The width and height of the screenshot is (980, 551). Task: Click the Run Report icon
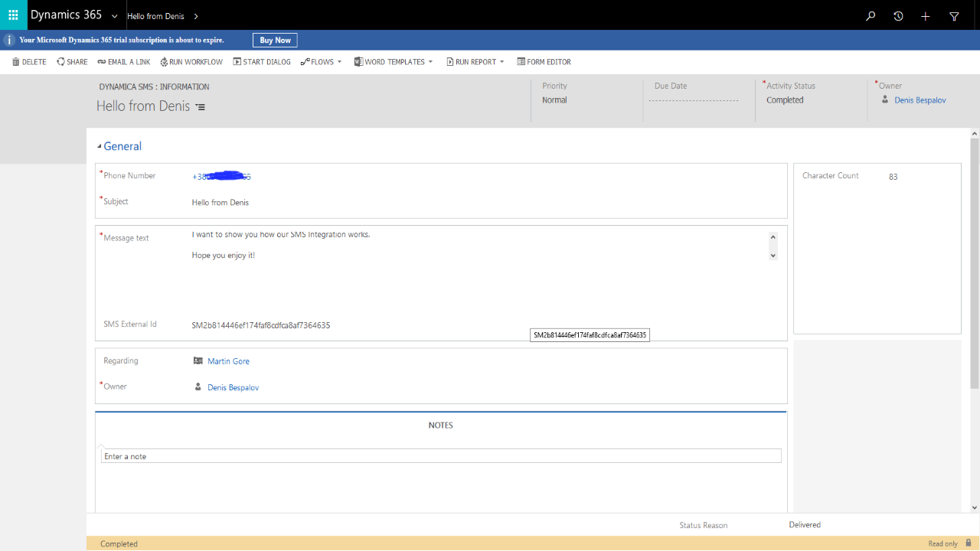pos(450,62)
